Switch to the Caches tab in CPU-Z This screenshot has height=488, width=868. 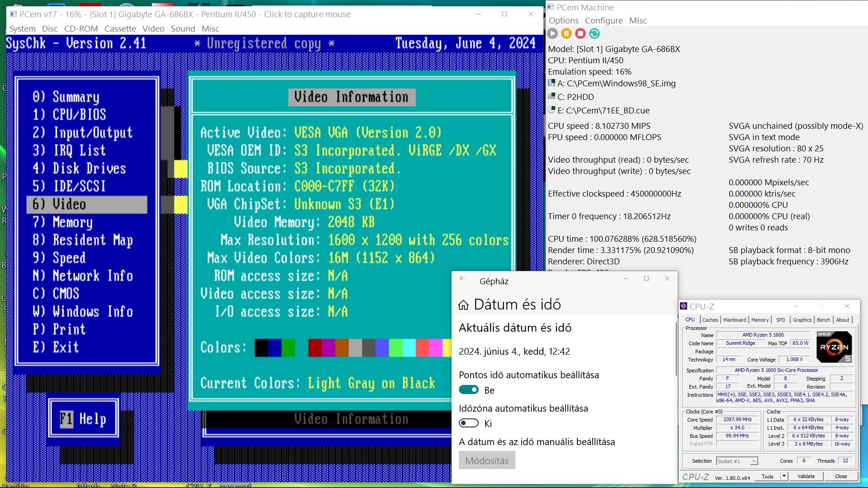710,320
